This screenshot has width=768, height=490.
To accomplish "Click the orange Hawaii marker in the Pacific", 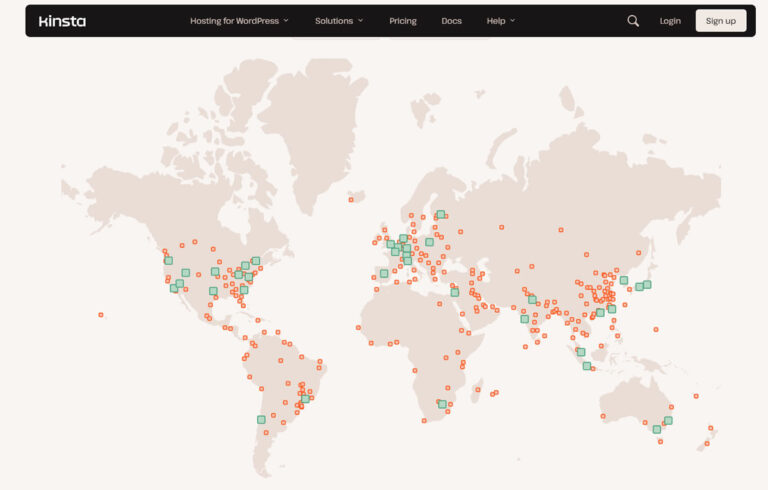I will coord(100,315).
